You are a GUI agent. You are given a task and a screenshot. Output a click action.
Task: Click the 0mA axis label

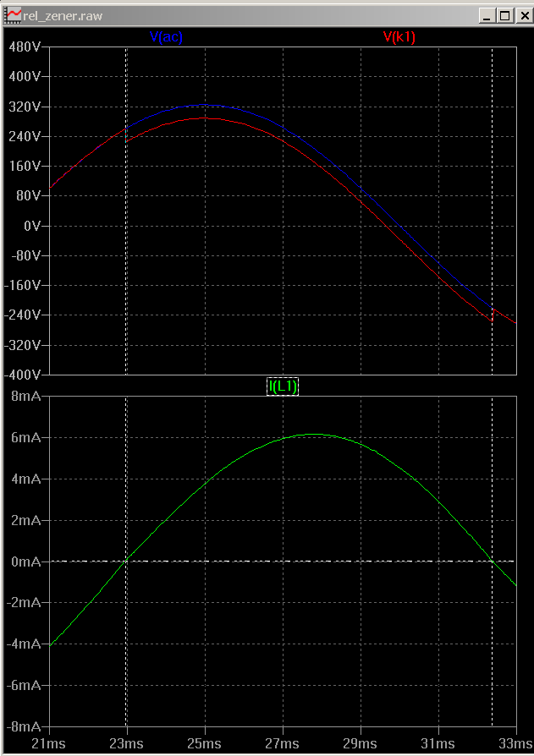click(x=26, y=562)
